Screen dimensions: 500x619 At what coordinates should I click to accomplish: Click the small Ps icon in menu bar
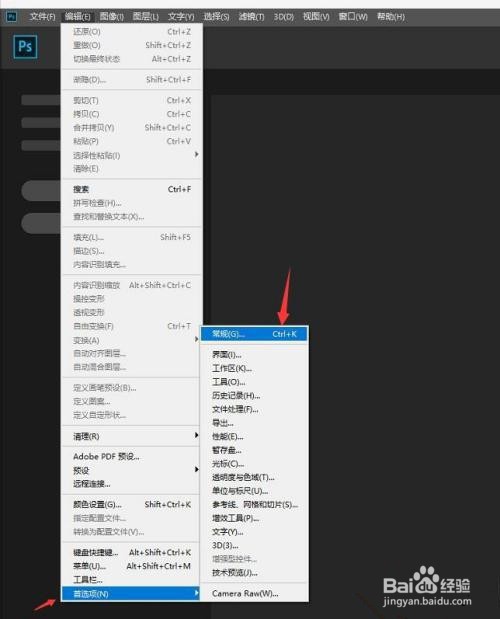(x=12, y=17)
